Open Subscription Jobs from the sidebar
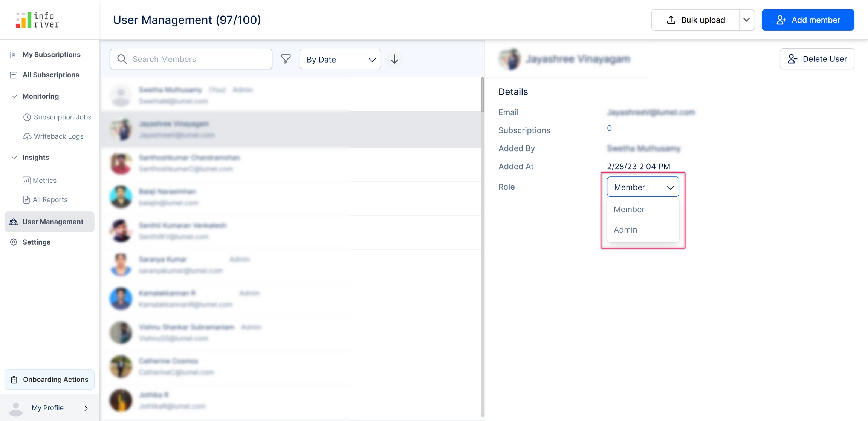Viewport: 868px width, 421px height. 62,117
